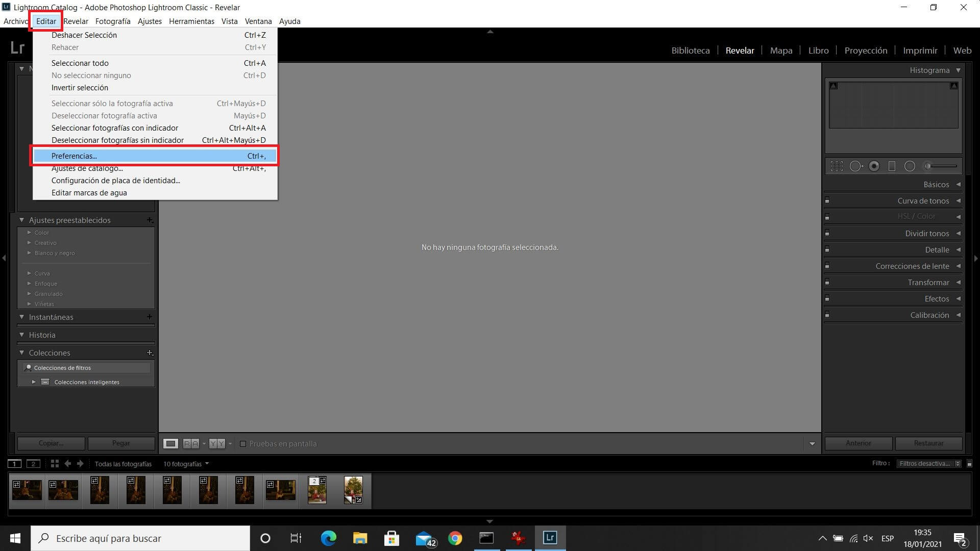This screenshot has height=551, width=980.
Task: Toggle shadow clipping indicator in Histograma
Action: coord(834,86)
